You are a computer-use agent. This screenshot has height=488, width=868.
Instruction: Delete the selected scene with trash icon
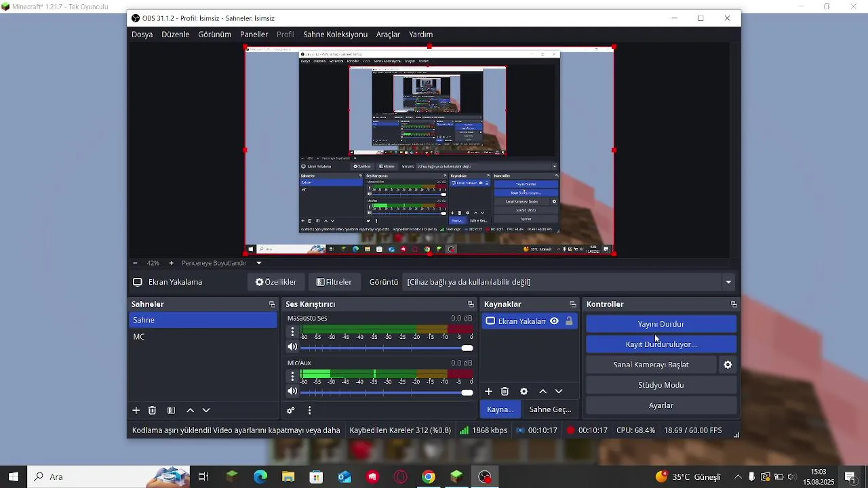tap(153, 410)
